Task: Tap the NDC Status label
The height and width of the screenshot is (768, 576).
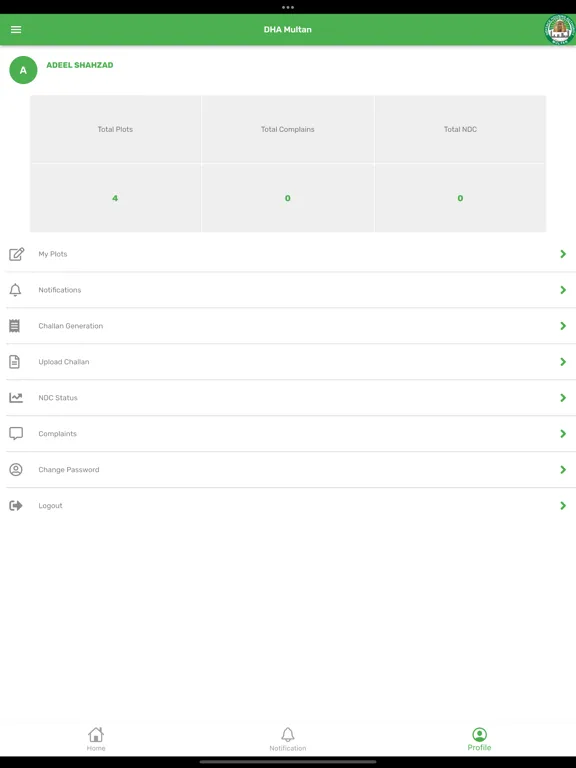Action: tap(58, 398)
